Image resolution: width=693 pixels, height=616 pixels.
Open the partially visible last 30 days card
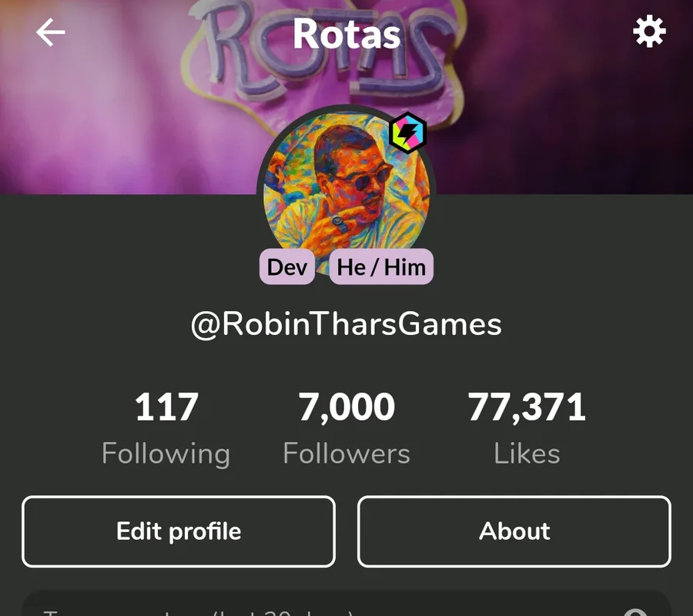[346, 604]
